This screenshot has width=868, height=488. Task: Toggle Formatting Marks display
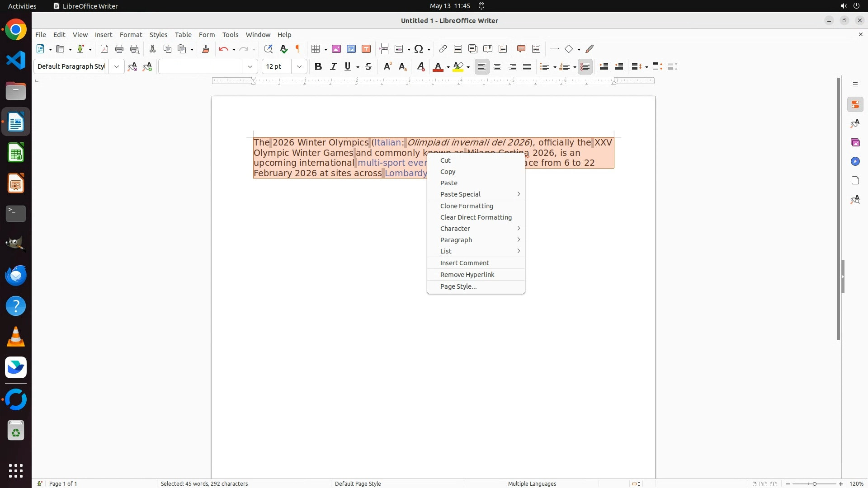click(298, 49)
